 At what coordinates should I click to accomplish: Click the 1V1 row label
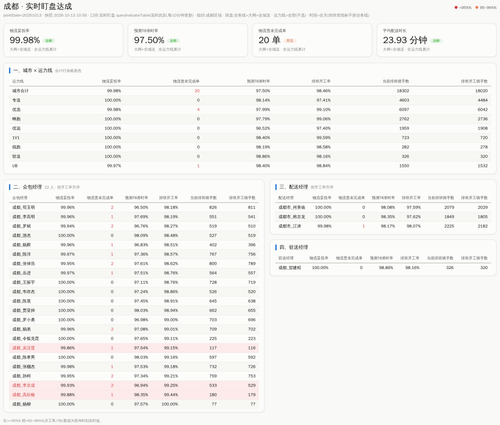click(16, 137)
